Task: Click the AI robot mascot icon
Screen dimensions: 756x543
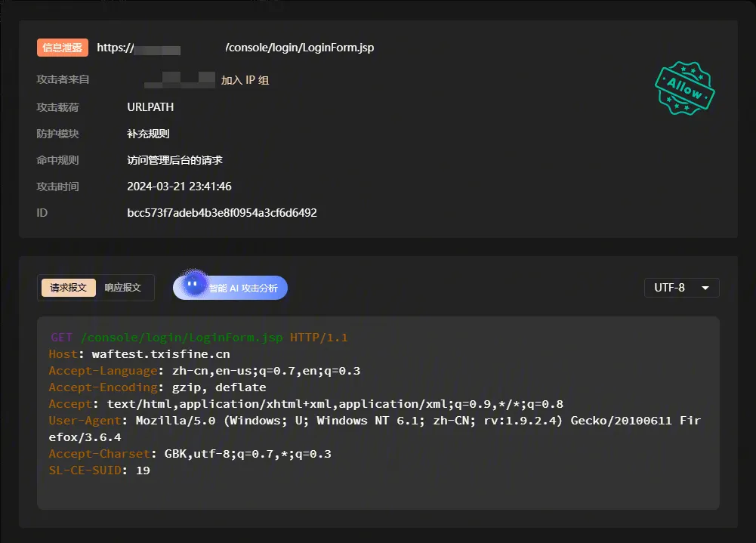Action: point(194,285)
